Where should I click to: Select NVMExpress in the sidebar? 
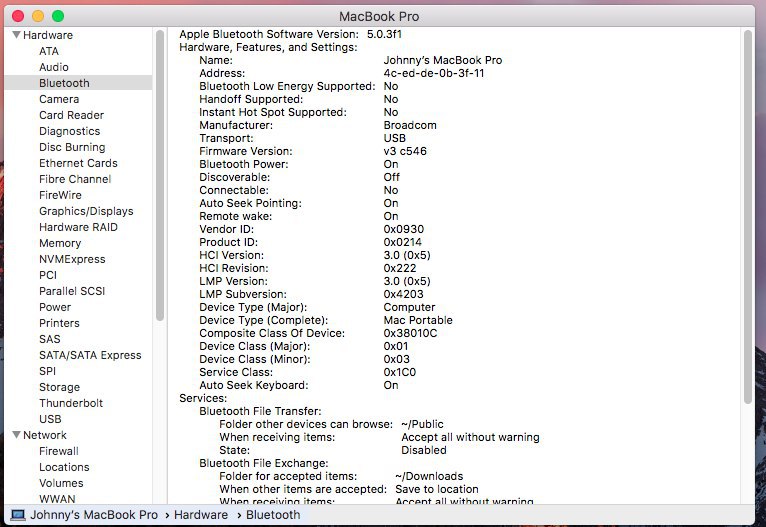pyautogui.click(x=72, y=259)
